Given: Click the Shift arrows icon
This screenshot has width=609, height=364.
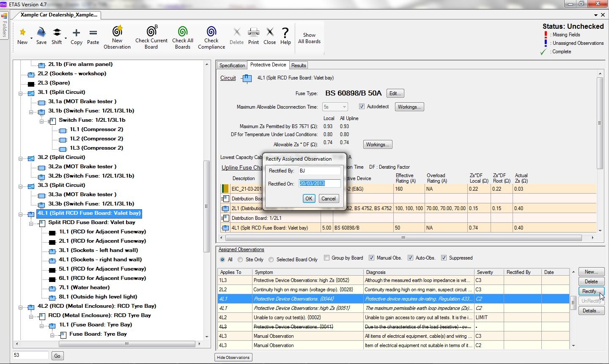Looking at the screenshot, I should (57, 32).
